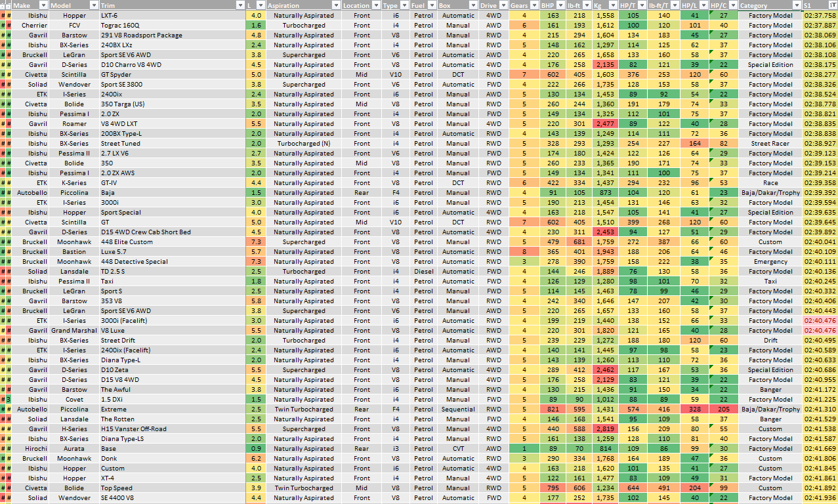Select the D10 Zeta trim cell
The height and width of the screenshot is (504, 838).
click(x=173, y=369)
